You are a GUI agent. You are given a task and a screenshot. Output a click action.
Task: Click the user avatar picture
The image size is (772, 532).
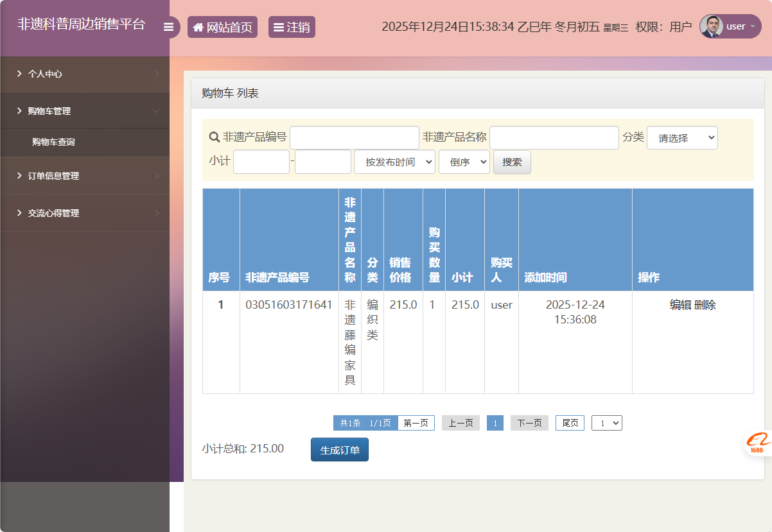point(711,26)
